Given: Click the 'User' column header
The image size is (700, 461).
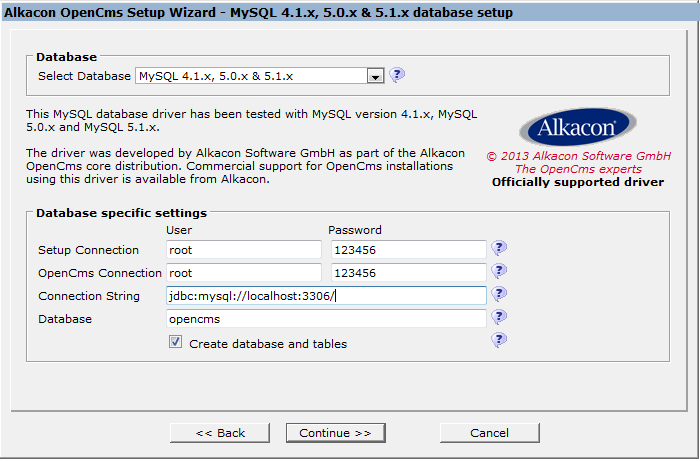Looking at the screenshot, I should click(x=179, y=230).
